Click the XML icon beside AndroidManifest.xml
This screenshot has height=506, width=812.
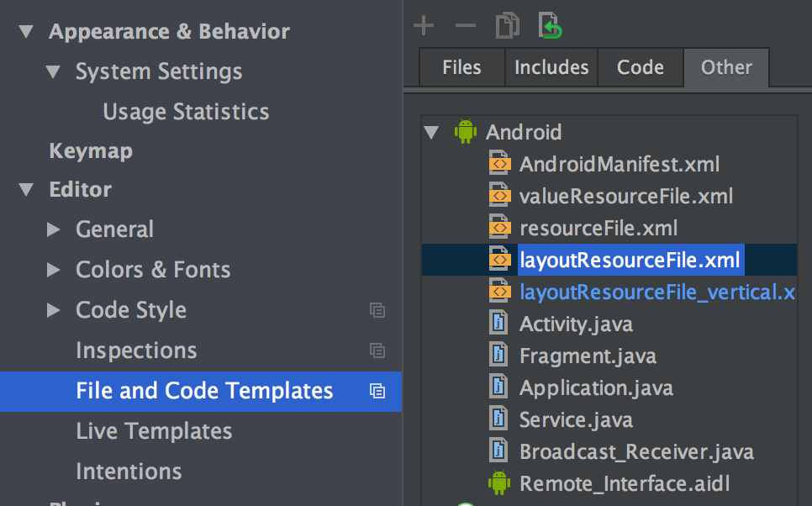click(x=499, y=163)
